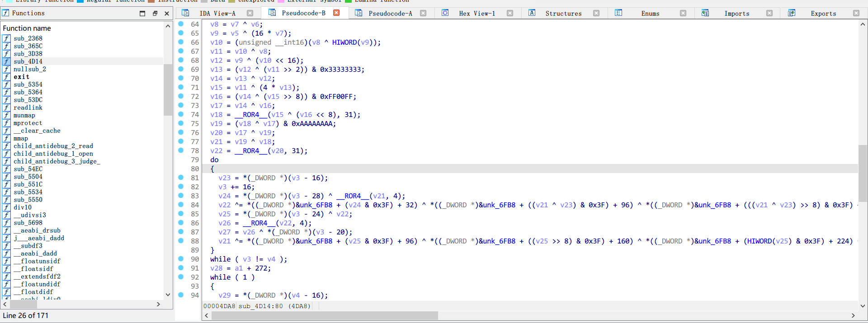Toggle breakpoint dot on line 94

point(181,295)
